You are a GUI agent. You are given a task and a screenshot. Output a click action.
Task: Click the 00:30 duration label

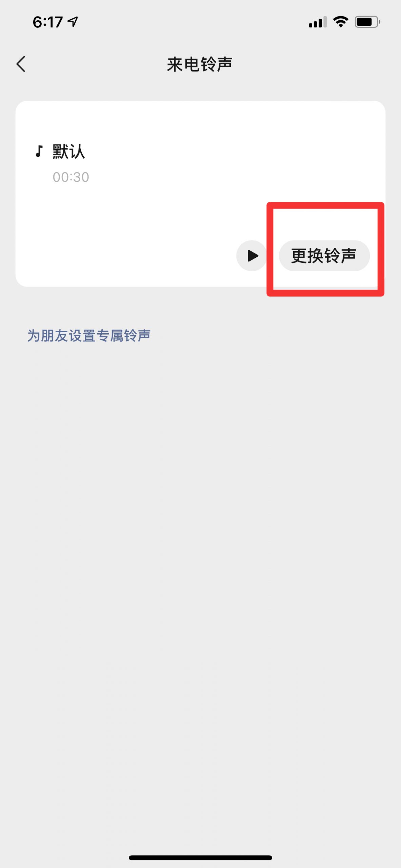pos(71,177)
